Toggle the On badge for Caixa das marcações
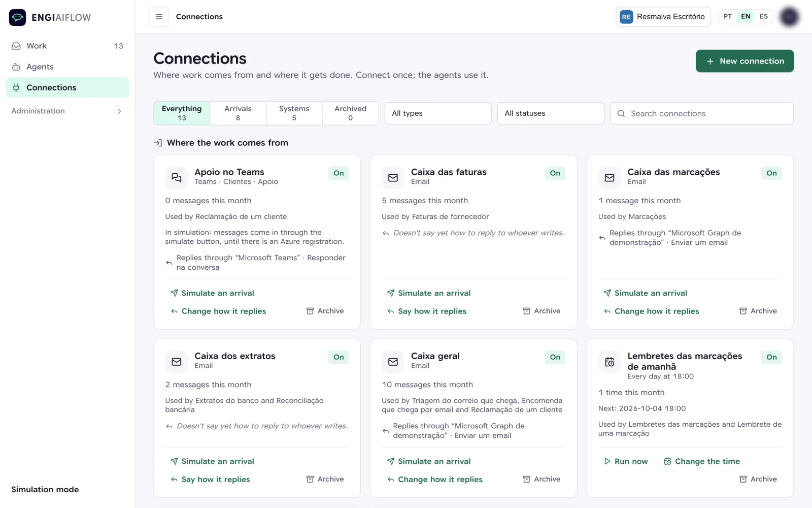The width and height of the screenshot is (812, 508). click(x=771, y=173)
